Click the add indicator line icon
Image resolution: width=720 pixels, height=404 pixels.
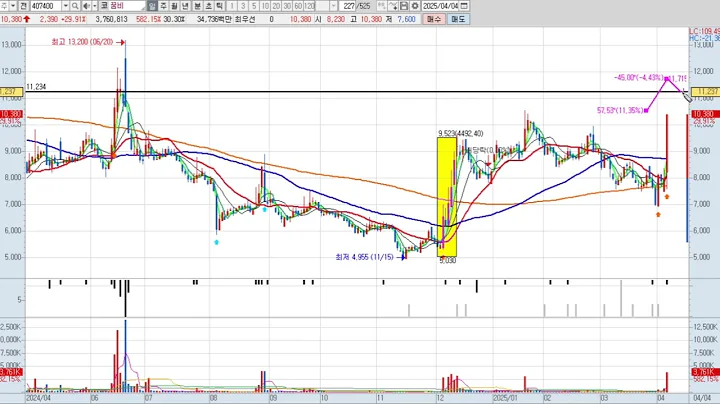point(393,6)
